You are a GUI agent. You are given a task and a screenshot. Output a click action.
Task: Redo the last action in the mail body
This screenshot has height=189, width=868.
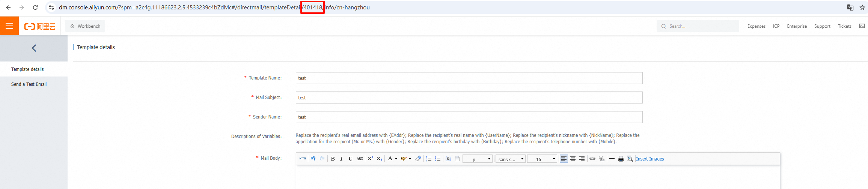[322, 159]
